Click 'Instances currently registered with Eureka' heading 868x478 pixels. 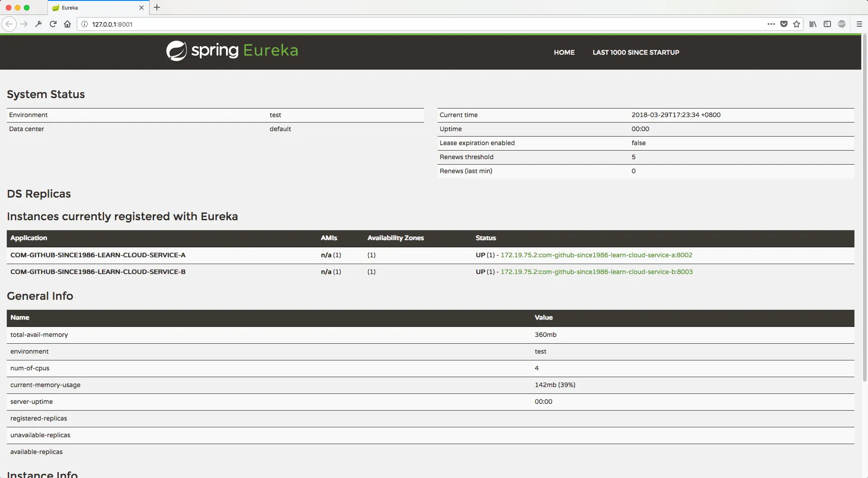click(x=122, y=216)
